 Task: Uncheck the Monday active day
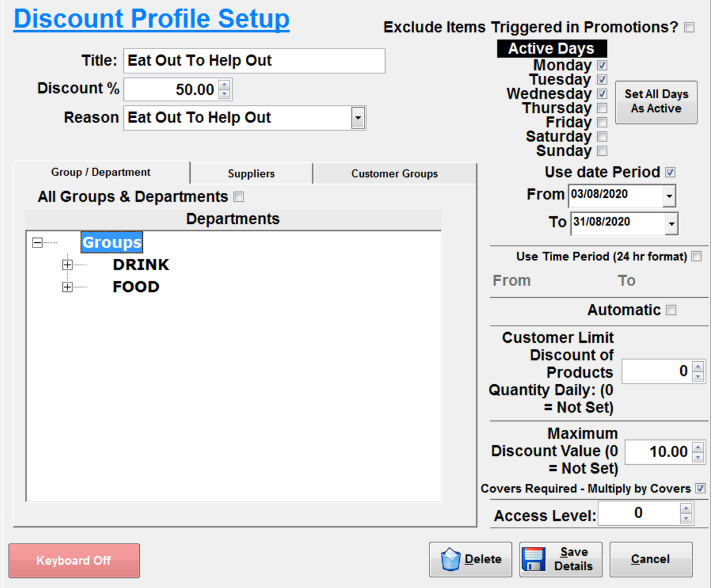tap(602, 65)
